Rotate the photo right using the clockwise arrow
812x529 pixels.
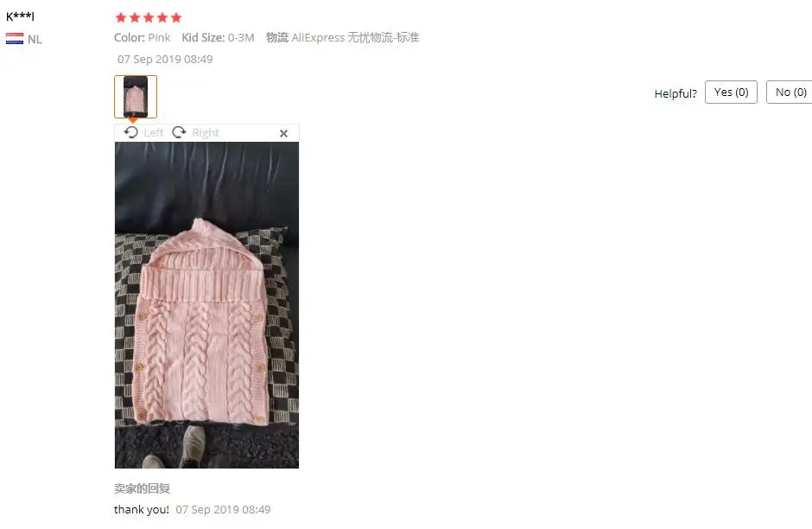click(179, 132)
